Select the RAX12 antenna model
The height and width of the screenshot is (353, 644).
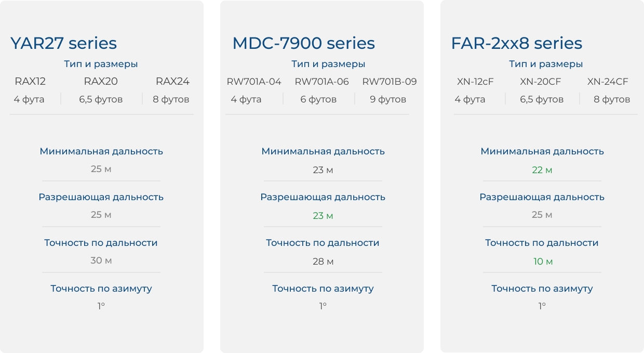pos(30,81)
